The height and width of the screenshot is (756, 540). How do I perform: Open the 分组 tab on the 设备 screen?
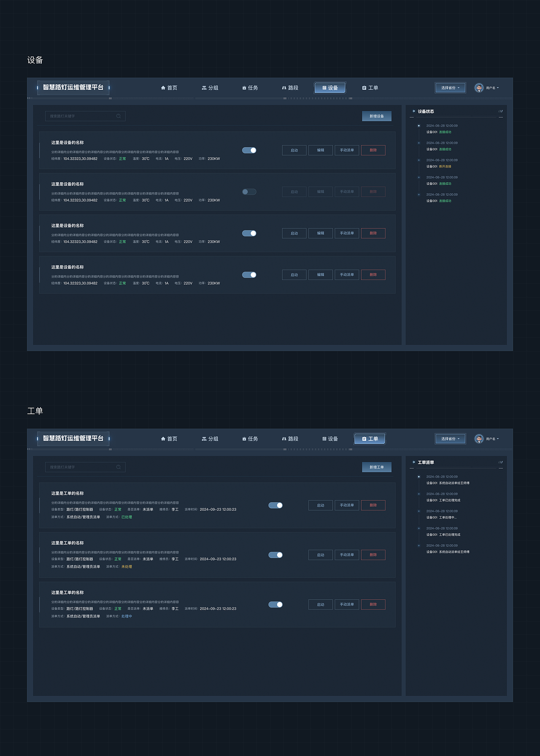click(x=210, y=88)
